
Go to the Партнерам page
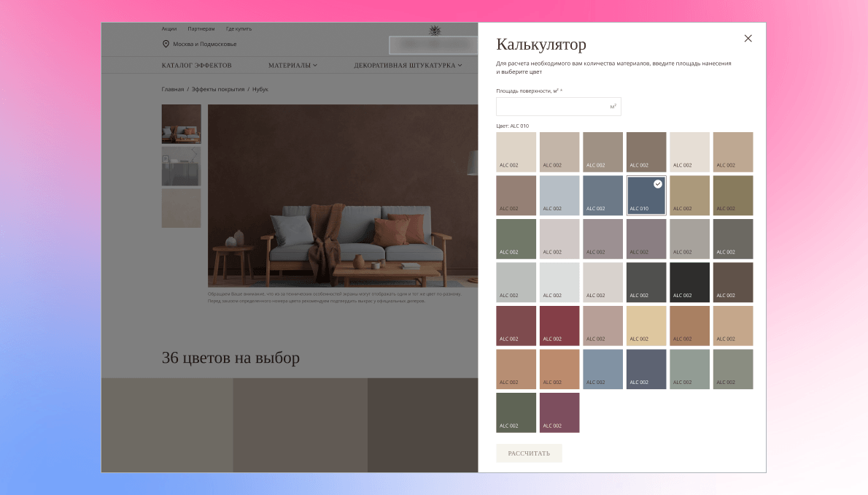pyautogui.click(x=201, y=28)
